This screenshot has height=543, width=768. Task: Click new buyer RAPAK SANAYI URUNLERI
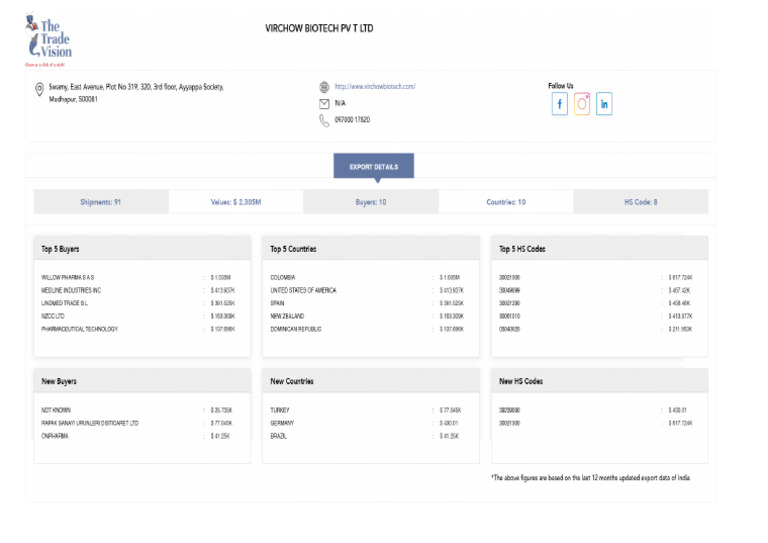(x=90, y=423)
